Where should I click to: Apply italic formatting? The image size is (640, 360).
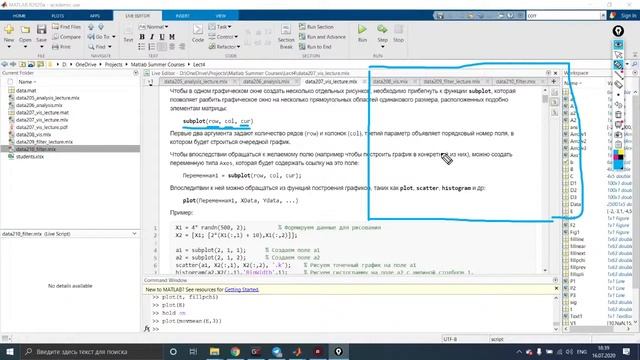click(152, 37)
